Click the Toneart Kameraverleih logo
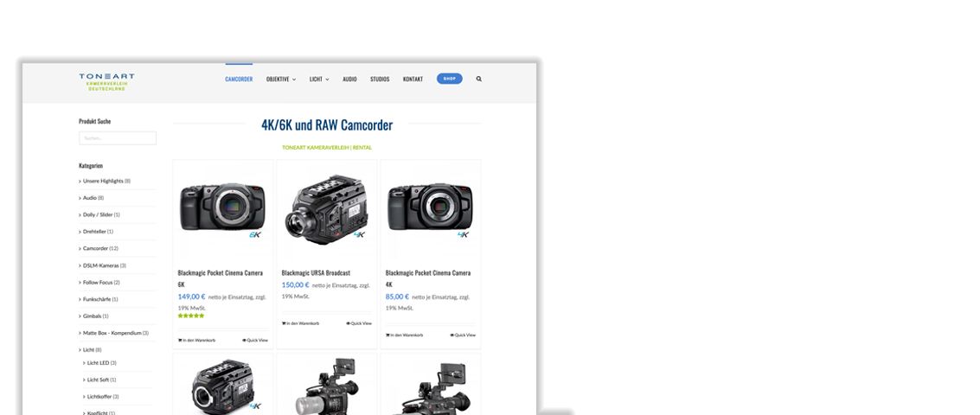Screen dimensions: 980x415 click(x=106, y=82)
